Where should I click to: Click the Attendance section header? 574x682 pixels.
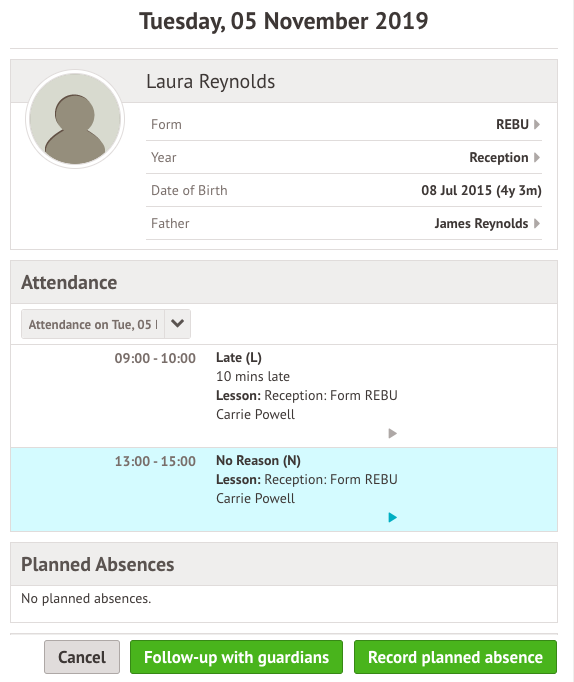coord(284,282)
